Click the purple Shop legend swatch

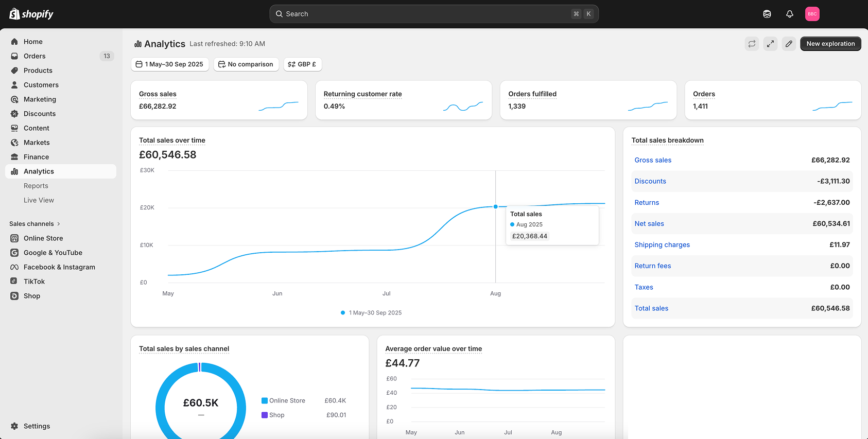click(x=265, y=415)
